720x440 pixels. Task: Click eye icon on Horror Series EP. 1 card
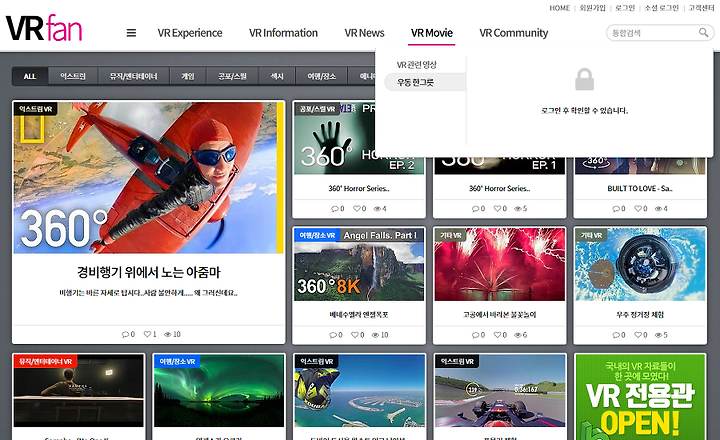pos(518,209)
